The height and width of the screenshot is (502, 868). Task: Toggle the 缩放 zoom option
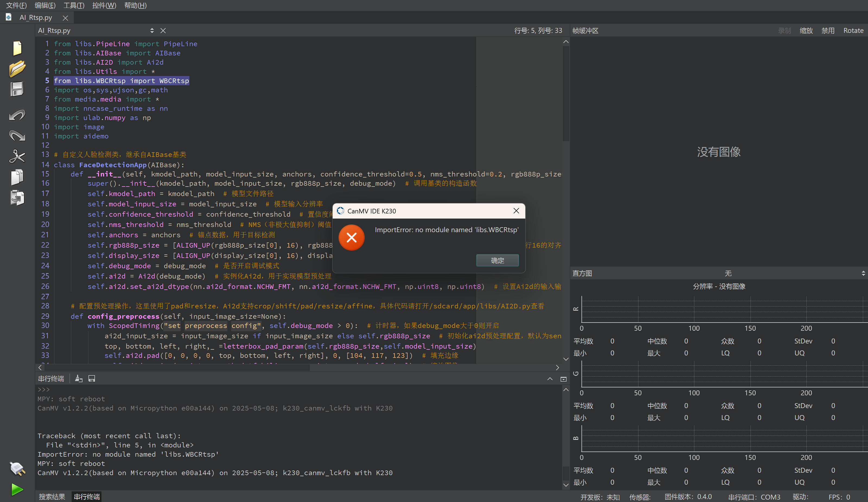806,31
